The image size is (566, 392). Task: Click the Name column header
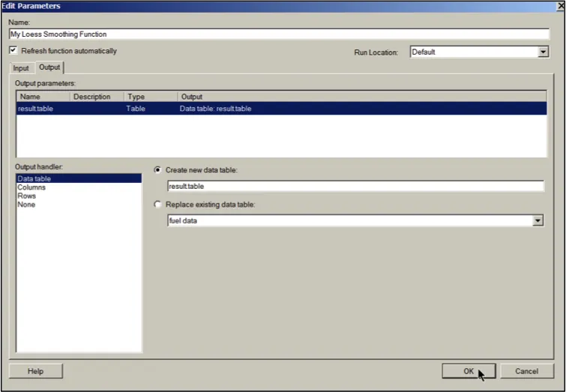point(43,97)
